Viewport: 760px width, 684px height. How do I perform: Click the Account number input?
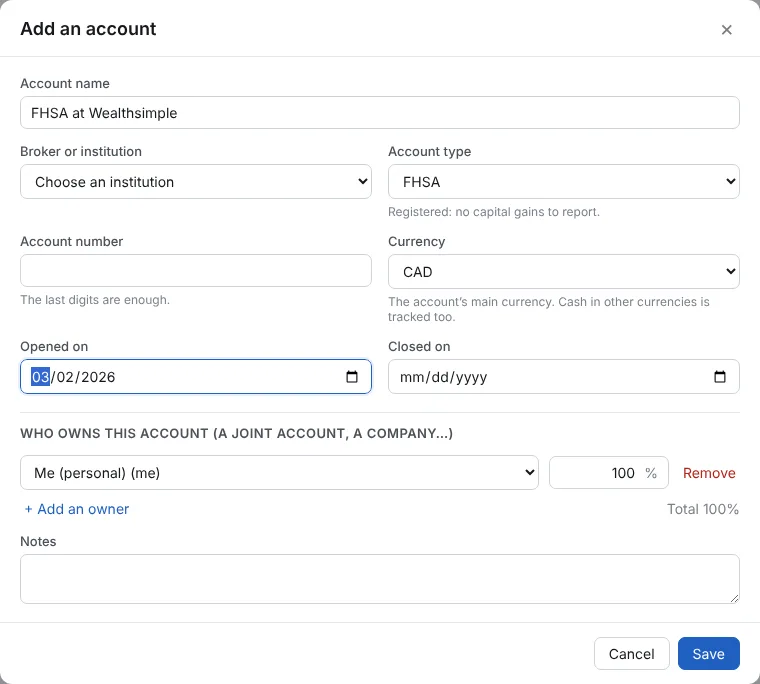(x=196, y=270)
